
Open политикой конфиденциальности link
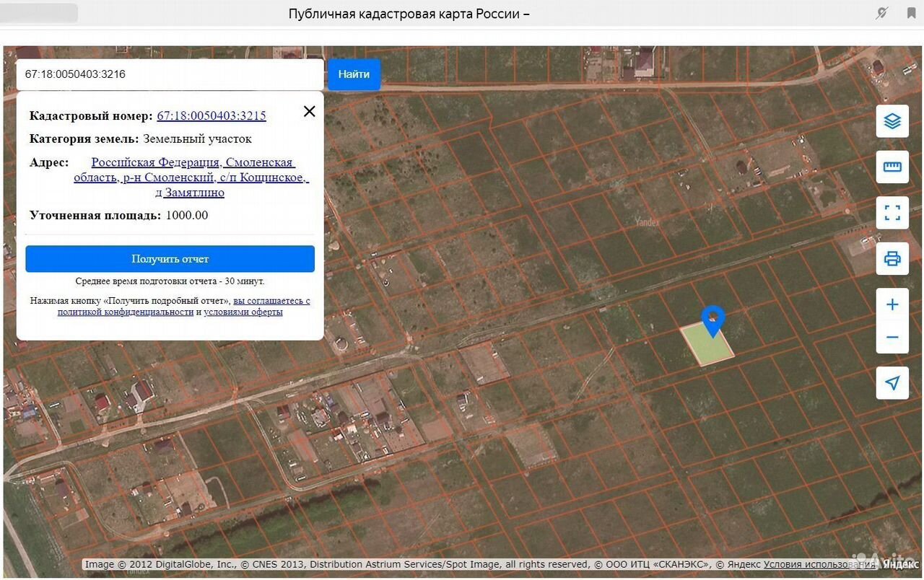[x=126, y=312]
